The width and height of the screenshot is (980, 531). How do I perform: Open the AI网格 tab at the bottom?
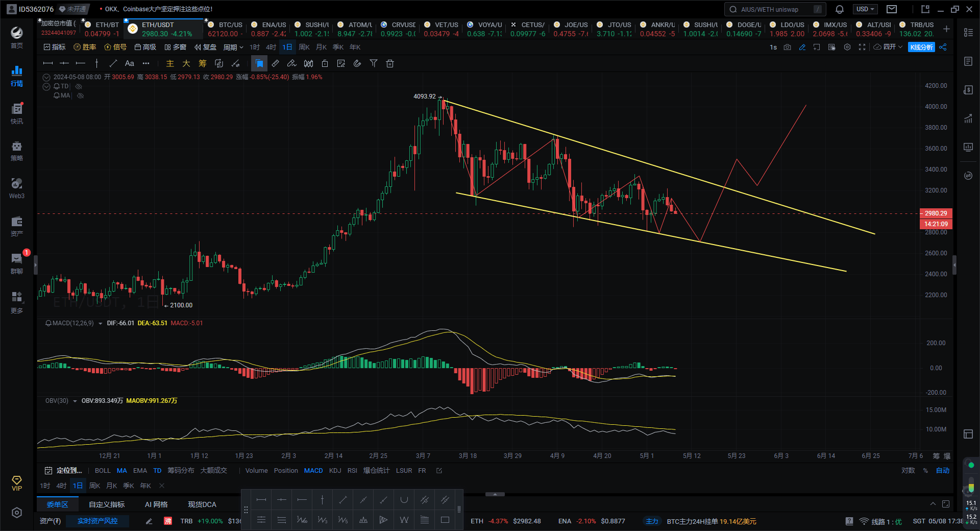[156, 504]
